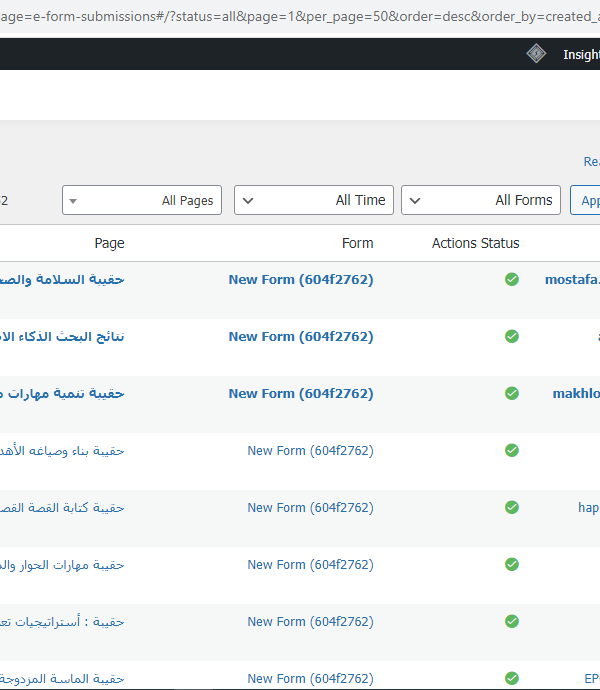Open page link حقيبة الماسة المزدوجة
This screenshot has height=690, width=600.
pyautogui.click(x=62, y=679)
